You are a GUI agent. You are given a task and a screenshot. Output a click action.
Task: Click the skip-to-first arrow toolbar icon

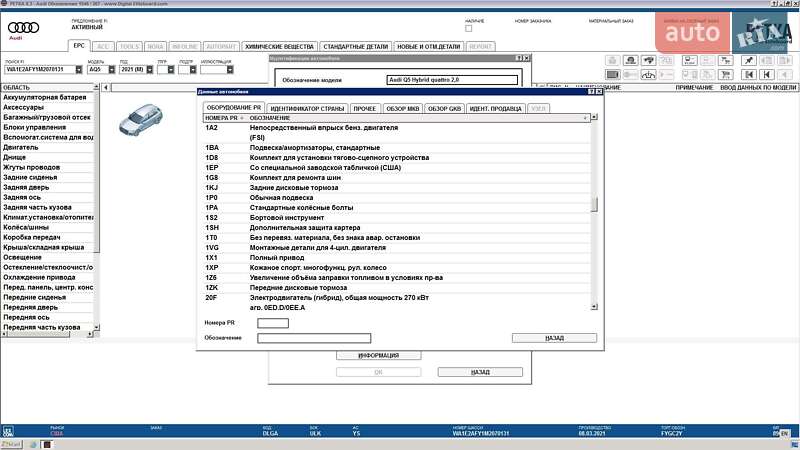pos(744,74)
